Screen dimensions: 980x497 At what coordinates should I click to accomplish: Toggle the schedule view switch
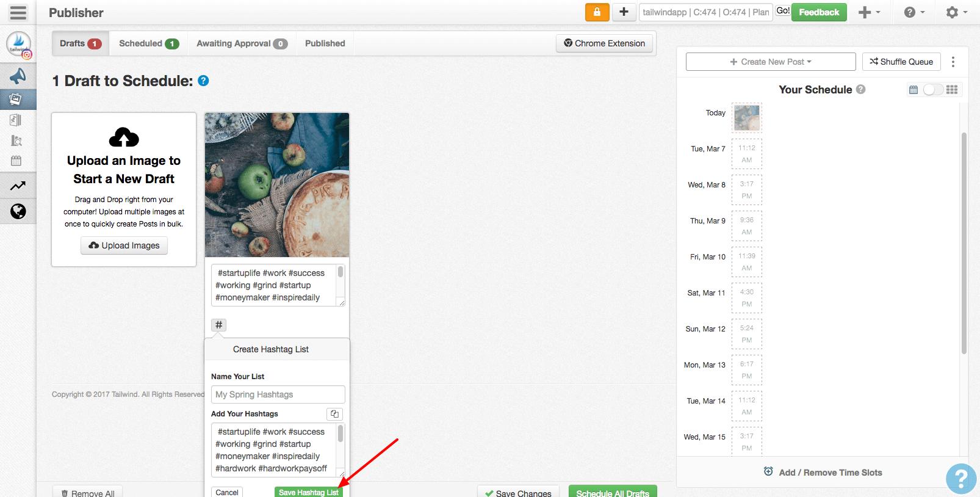click(x=933, y=90)
